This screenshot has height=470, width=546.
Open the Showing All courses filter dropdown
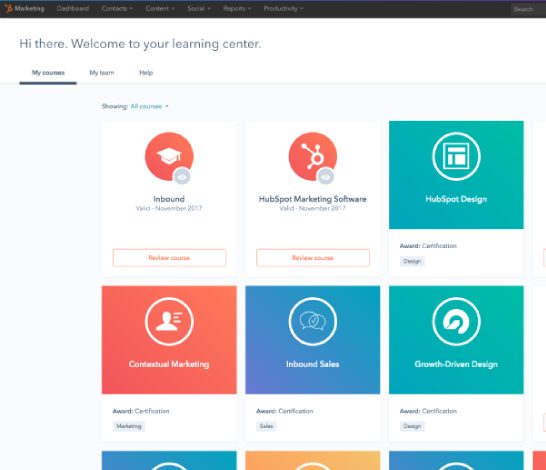click(x=149, y=106)
